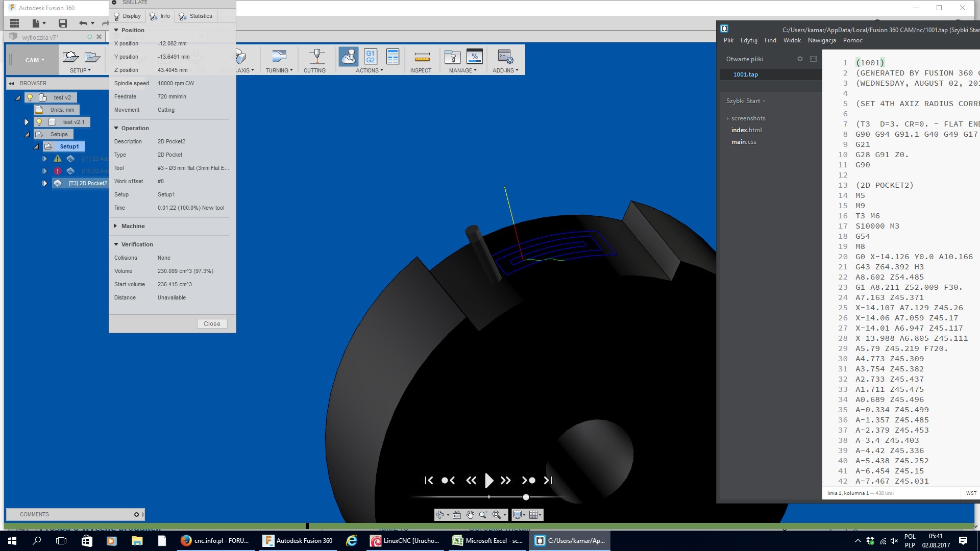Select the Zoom magnifier tool
Image resolution: width=980 pixels, height=551 pixels.
(x=483, y=515)
